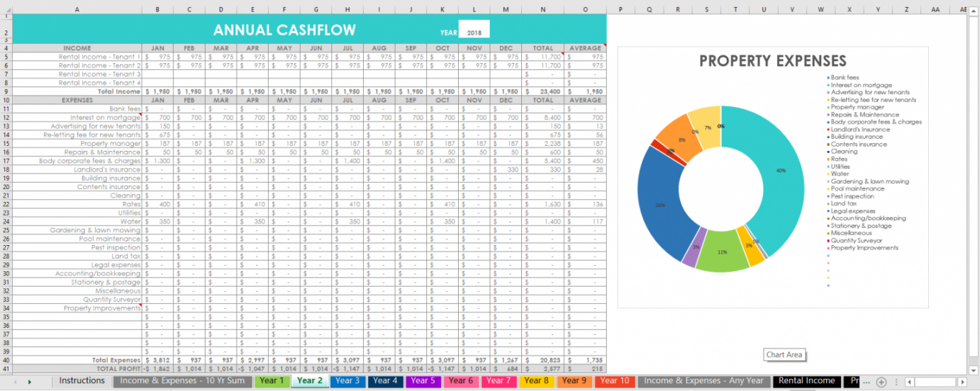Click the next sheet navigation arrow

pyautogui.click(x=29, y=382)
